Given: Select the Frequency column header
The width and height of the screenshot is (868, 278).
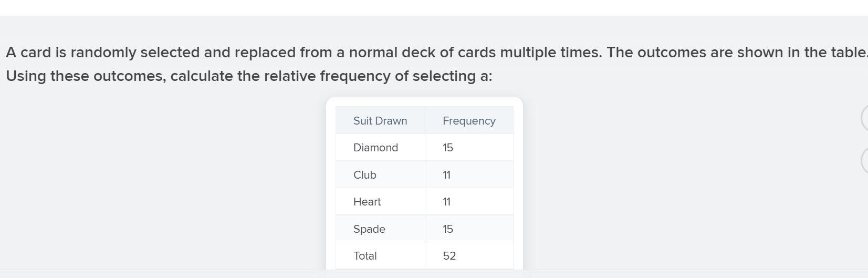Looking at the screenshot, I should (x=469, y=121).
